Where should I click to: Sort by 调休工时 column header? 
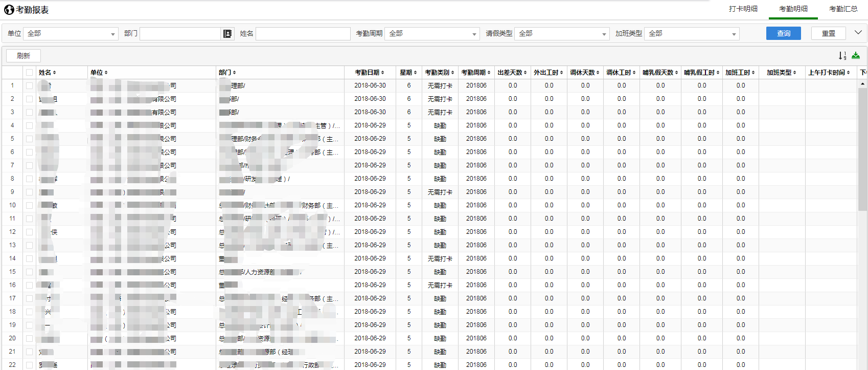pos(621,73)
